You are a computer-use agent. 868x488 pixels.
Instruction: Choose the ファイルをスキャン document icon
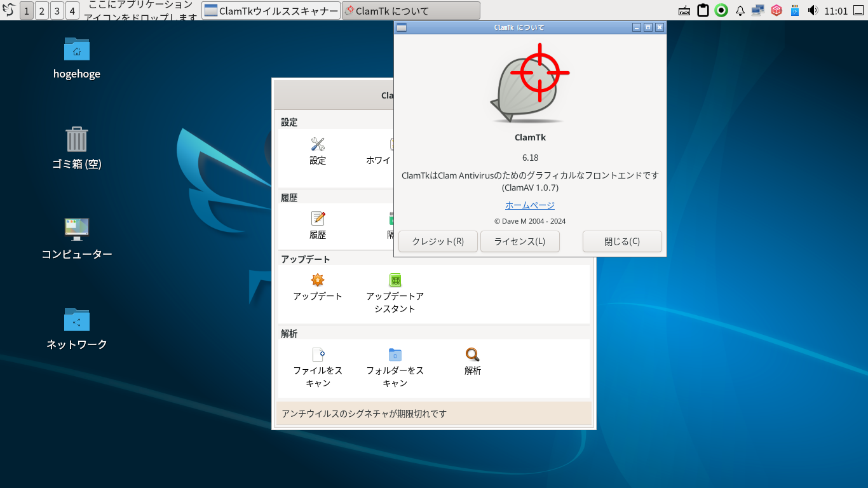318,355
